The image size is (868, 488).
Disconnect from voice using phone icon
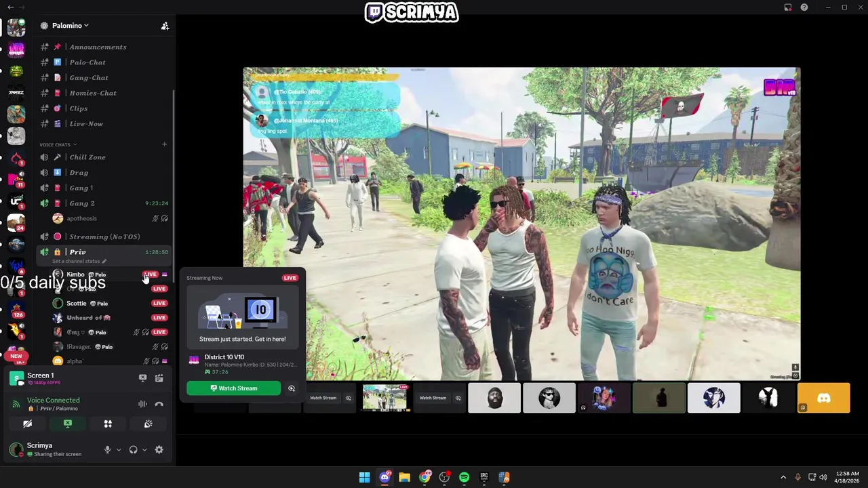(x=159, y=404)
